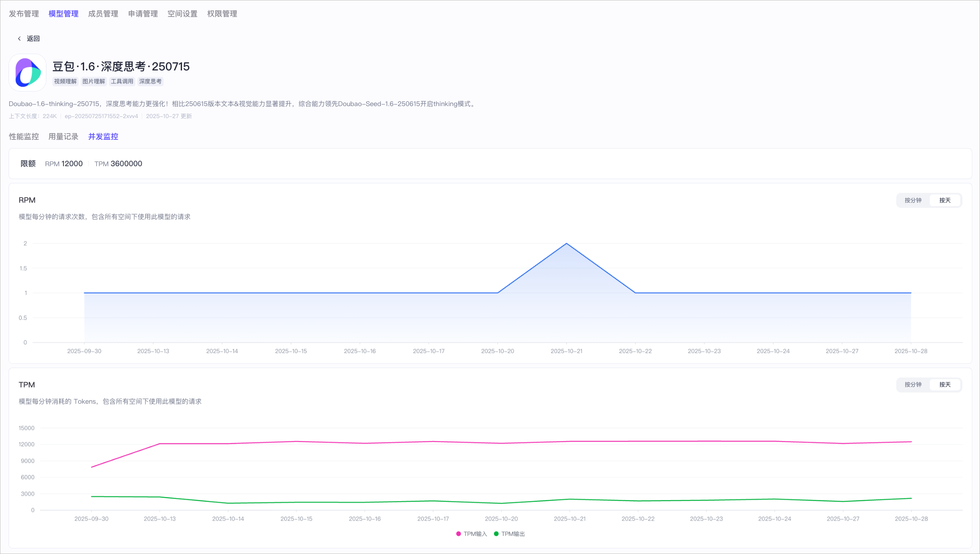980x554 pixels.
Task: Toggle the TPM输出 legend label
Action: click(513, 534)
